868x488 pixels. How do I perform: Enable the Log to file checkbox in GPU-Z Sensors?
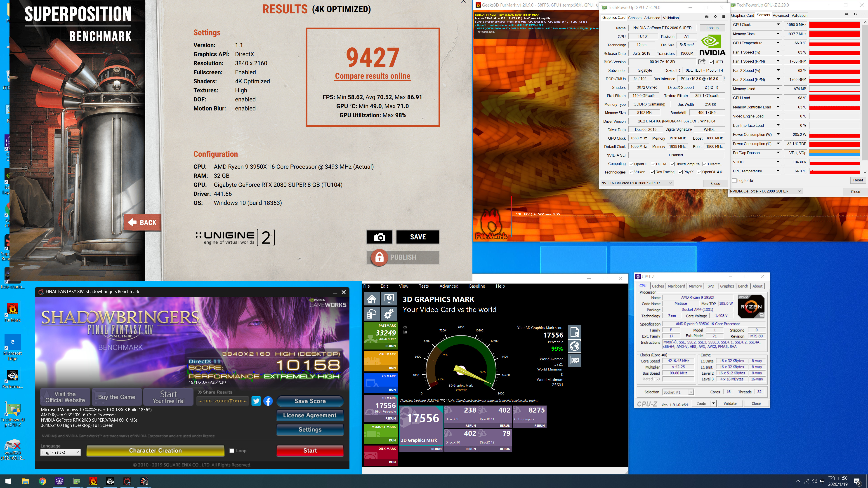coord(734,181)
